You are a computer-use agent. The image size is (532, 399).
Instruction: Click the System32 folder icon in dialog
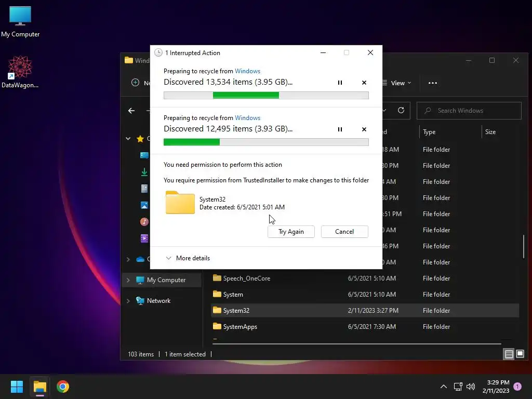coord(180,203)
